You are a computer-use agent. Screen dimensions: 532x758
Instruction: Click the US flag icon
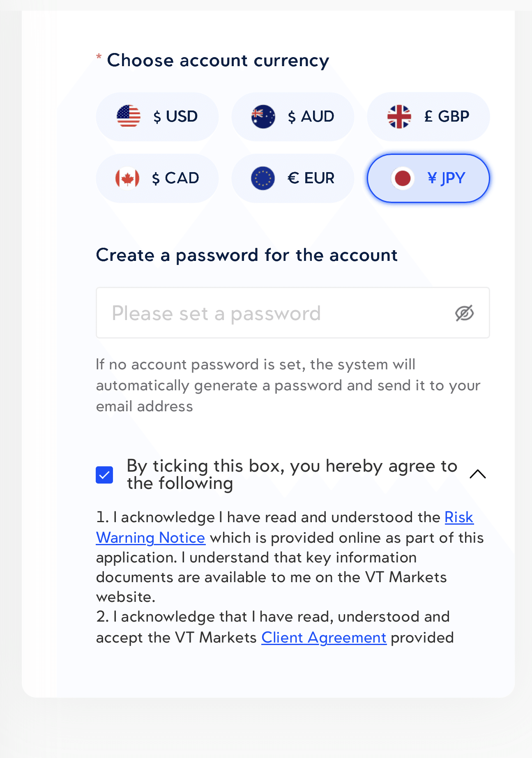coord(129,116)
